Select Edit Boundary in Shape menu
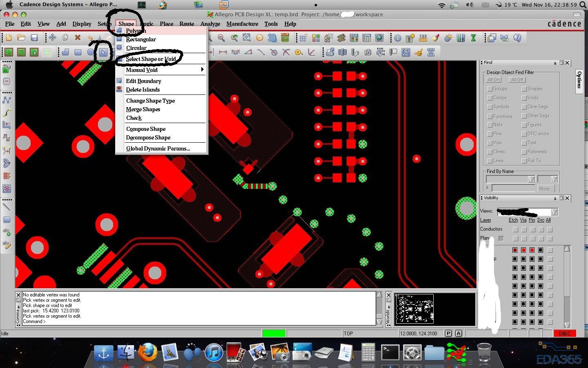Viewport: 588px width, 368px height. [143, 81]
